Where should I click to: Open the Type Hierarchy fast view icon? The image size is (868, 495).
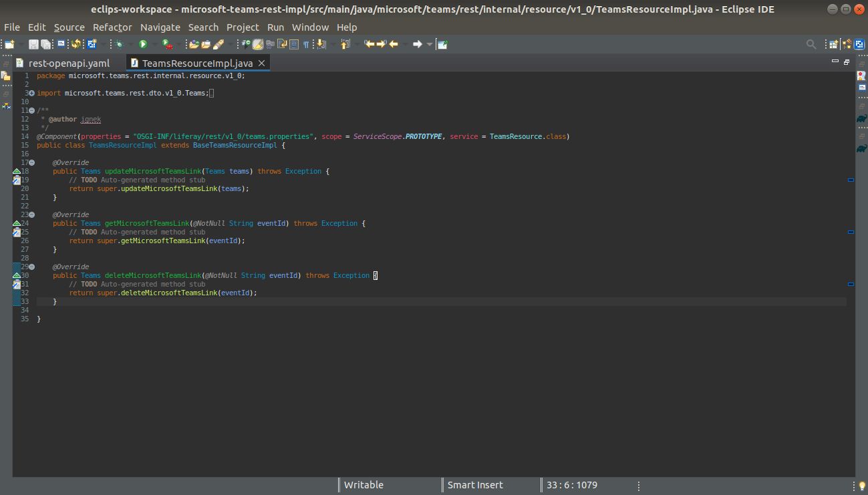[x=5, y=106]
